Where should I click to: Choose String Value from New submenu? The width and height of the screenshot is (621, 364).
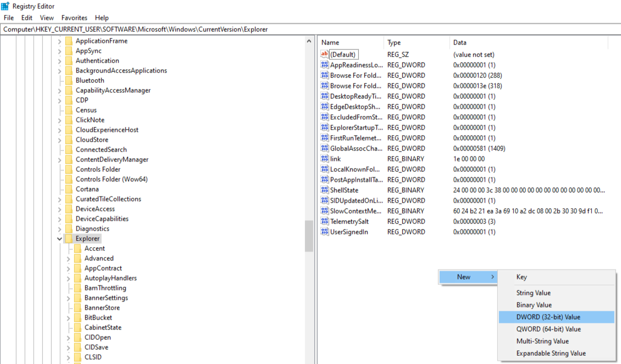[x=557, y=293]
